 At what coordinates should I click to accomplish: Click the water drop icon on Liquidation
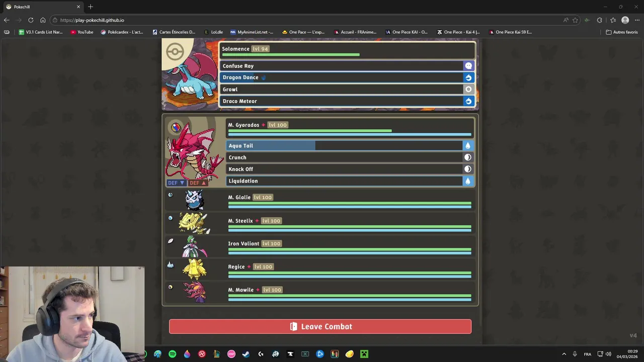467,181
